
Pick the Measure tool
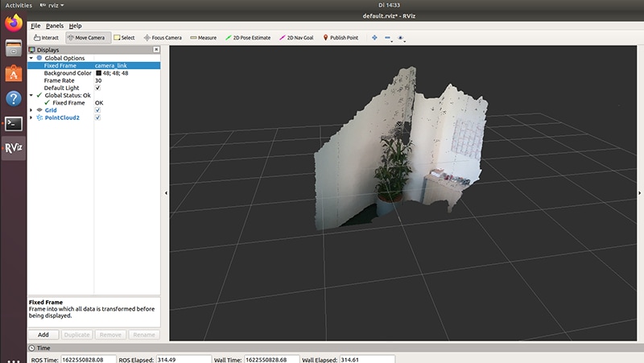pyautogui.click(x=203, y=37)
